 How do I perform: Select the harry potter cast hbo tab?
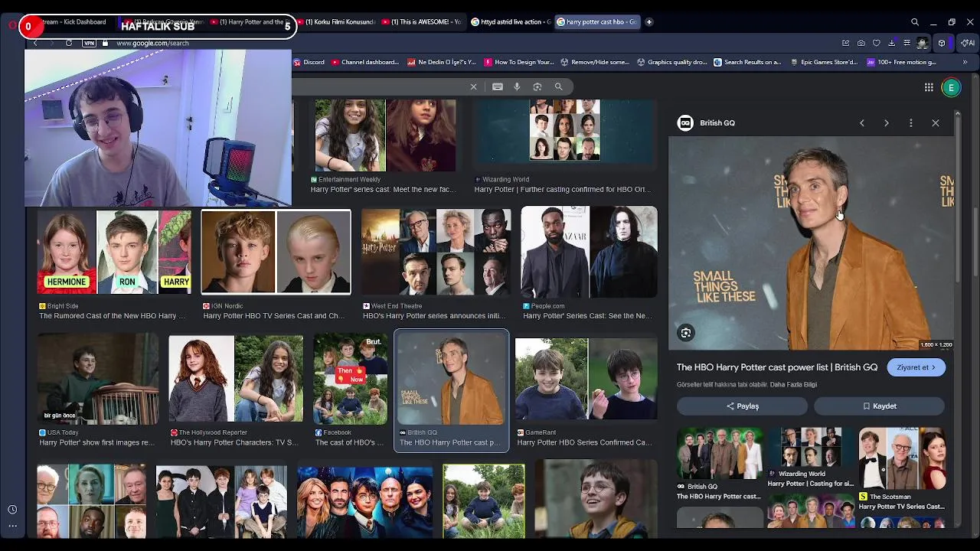coord(596,22)
